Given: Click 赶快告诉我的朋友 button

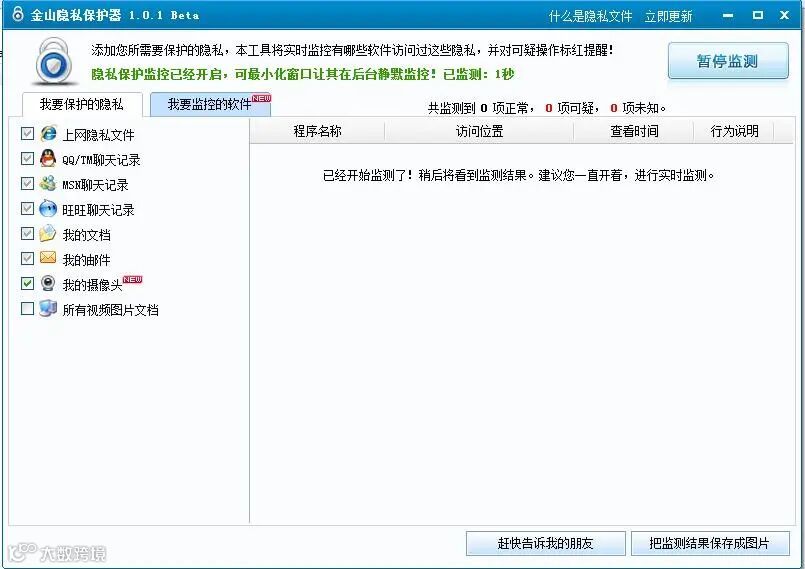Looking at the screenshot, I should pyautogui.click(x=546, y=543).
